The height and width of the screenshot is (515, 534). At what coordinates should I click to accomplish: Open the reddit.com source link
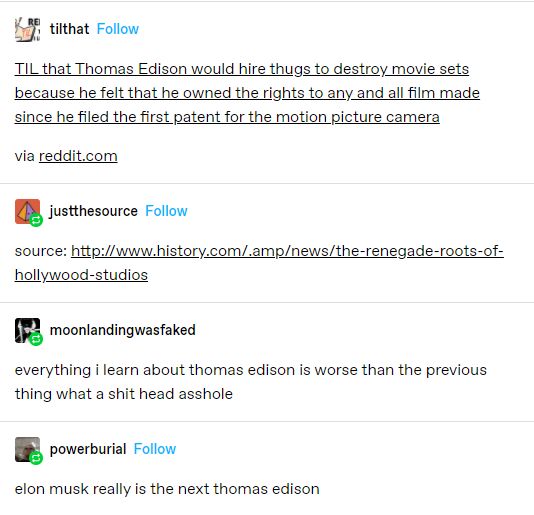(x=78, y=156)
